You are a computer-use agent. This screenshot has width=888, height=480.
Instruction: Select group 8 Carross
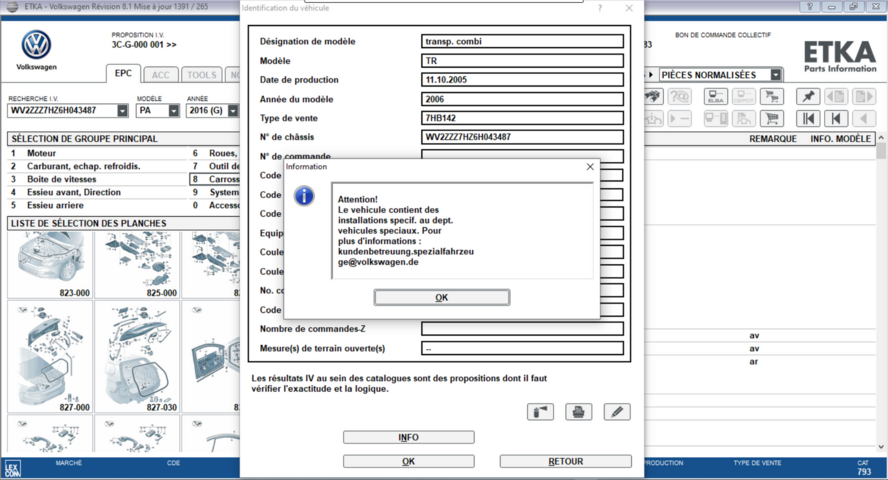[215, 179]
